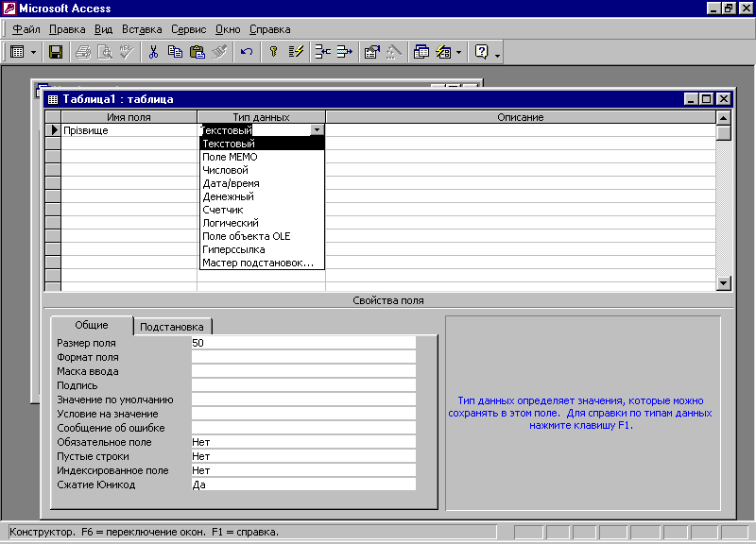Image resolution: width=756 pixels, height=544 pixels.
Task: Expand the New Object dropdown arrow
Action: (x=458, y=52)
